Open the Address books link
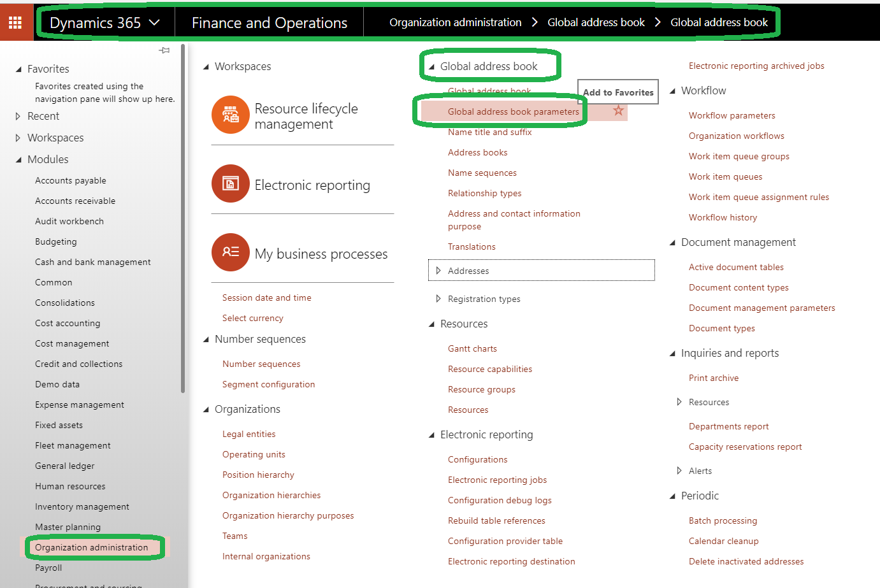The width and height of the screenshot is (880, 588). coord(478,152)
